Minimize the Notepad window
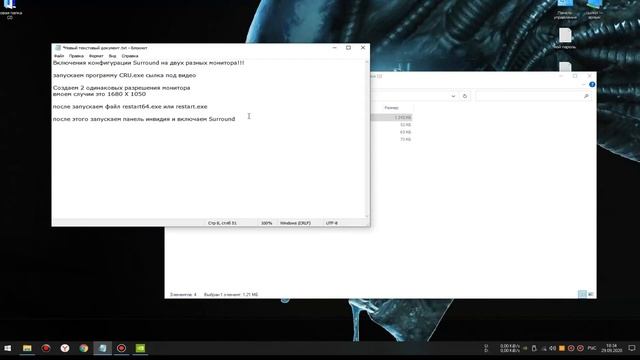Viewport: 640px width, 360px height. [x=334, y=48]
